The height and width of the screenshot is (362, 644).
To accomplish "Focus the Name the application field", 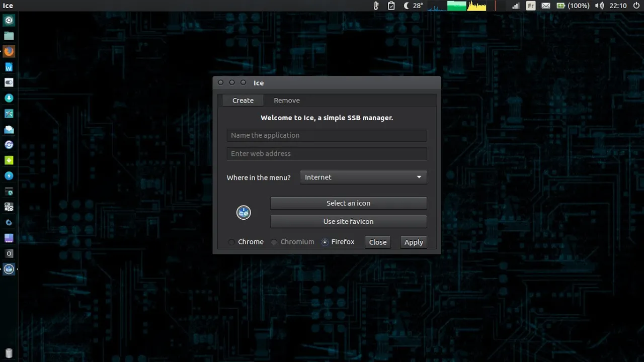I will coord(327,135).
